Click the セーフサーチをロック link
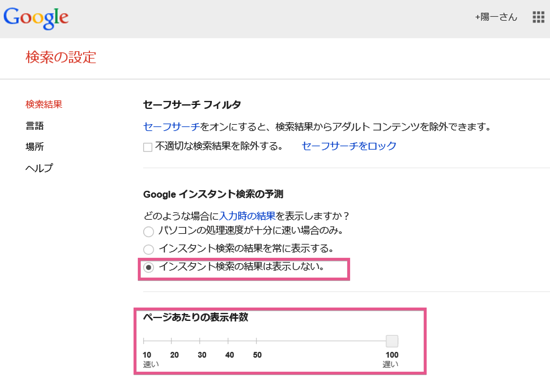Image resolution: width=550 pixels, height=380 pixels. (x=349, y=146)
